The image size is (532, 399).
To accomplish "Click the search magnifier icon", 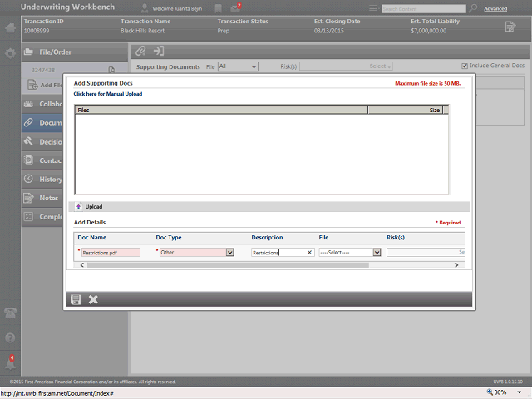I will pos(473,8).
